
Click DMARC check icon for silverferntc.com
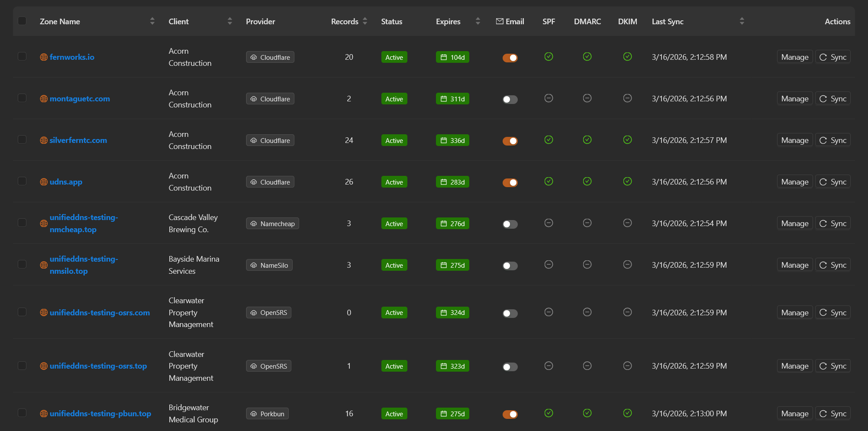click(587, 140)
